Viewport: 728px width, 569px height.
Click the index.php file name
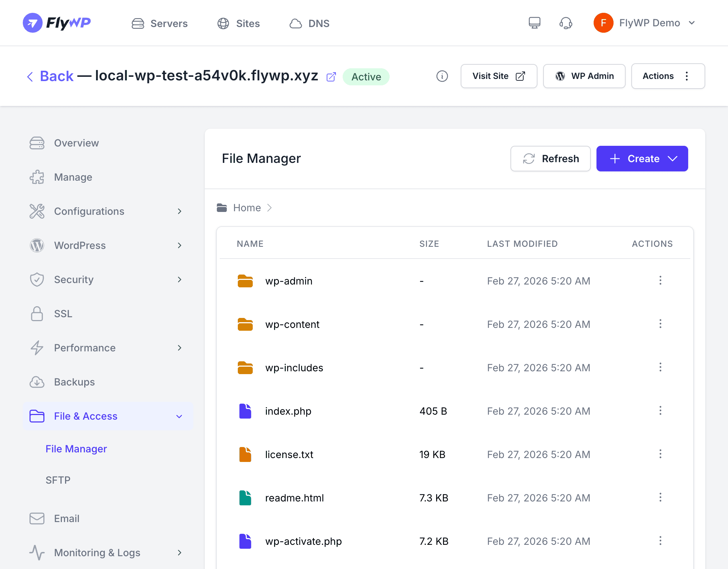[x=288, y=411]
